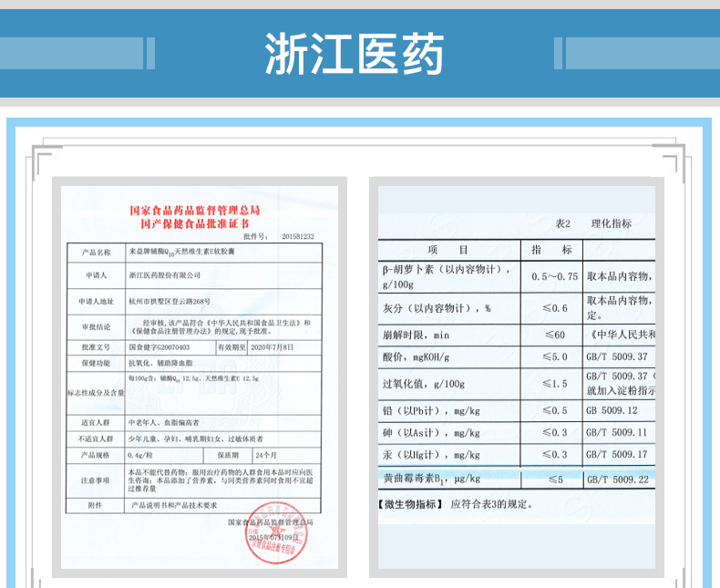
Task: Open the 理化指标 table image
Action: coord(517,377)
